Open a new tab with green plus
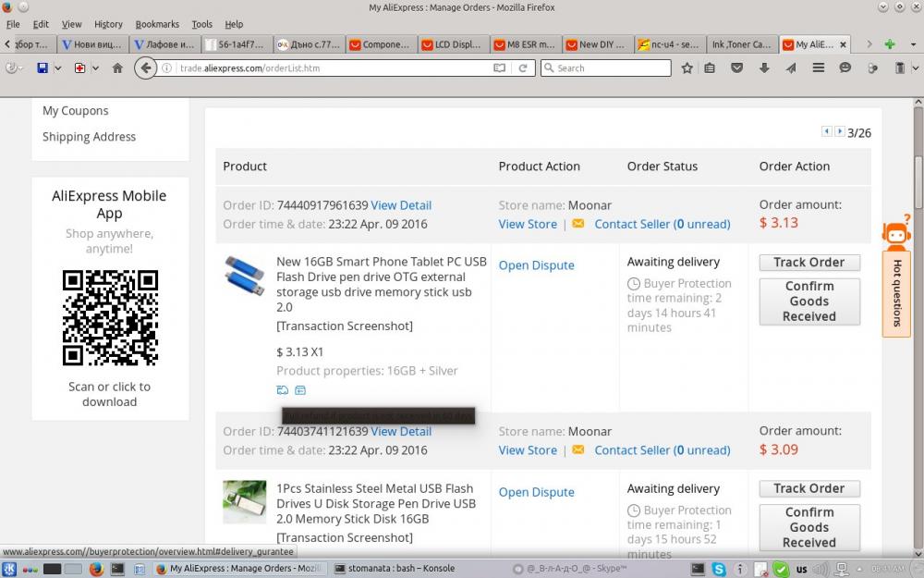924x578 pixels. [x=890, y=44]
